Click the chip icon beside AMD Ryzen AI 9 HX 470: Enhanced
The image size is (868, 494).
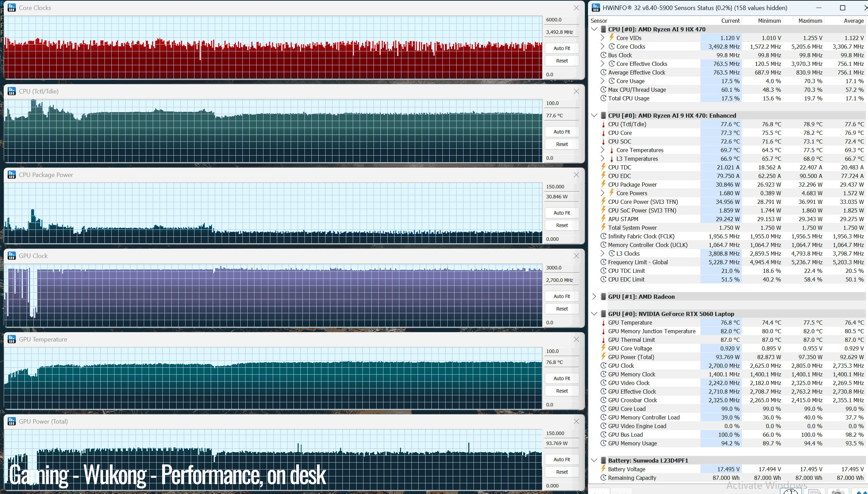(x=603, y=116)
